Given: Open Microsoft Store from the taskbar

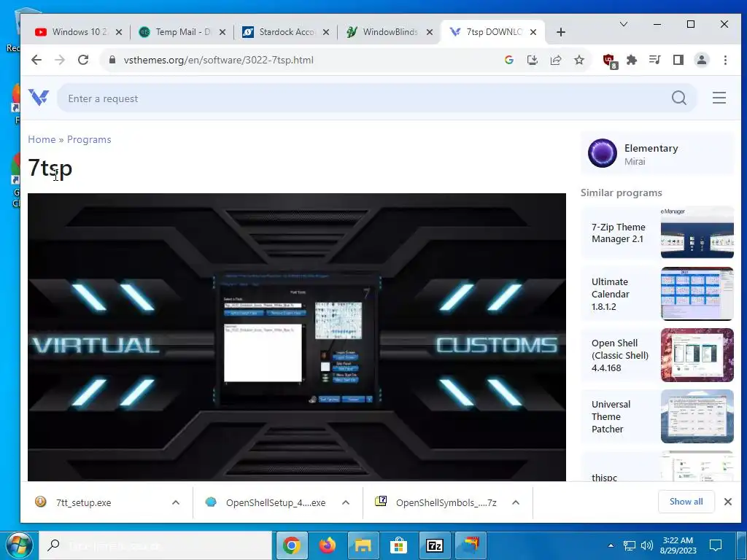Looking at the screenshot, I should (x=399, y=545).
